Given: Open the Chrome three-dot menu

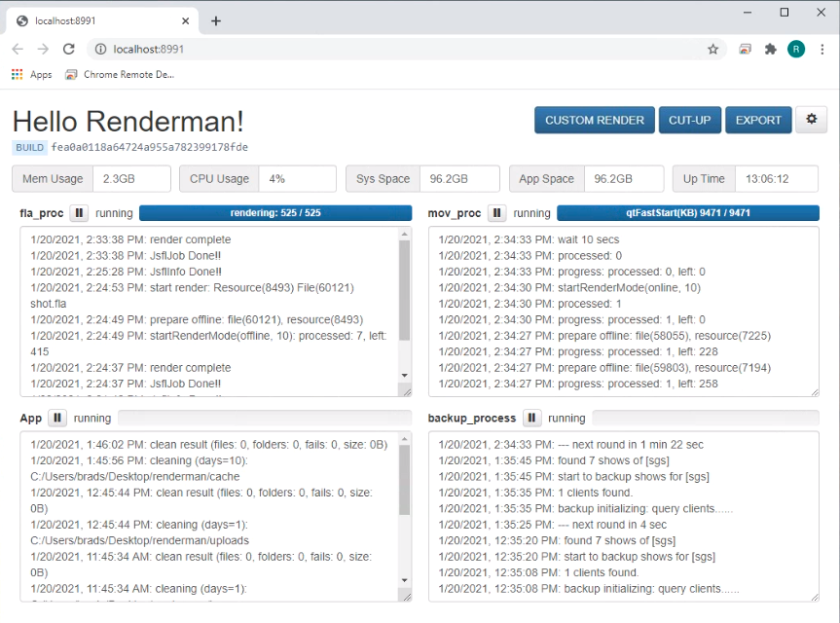Looking at the screenshot, I should coord(821,49).
